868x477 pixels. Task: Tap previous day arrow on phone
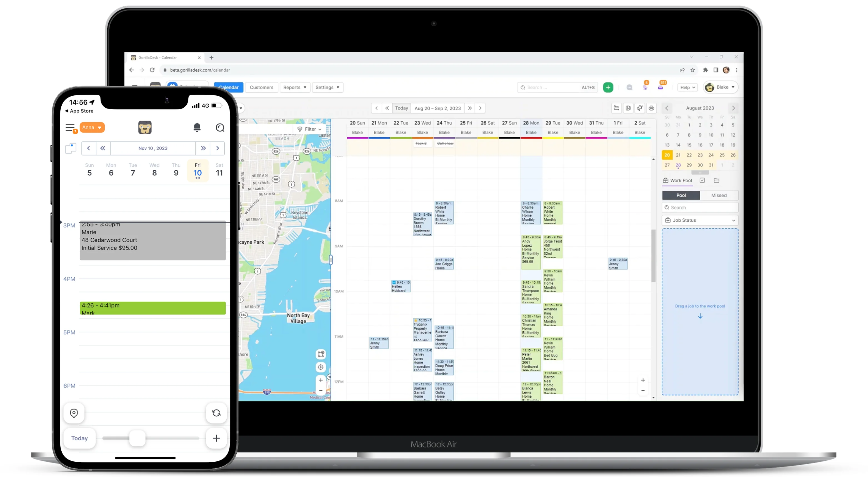[89, 148]
